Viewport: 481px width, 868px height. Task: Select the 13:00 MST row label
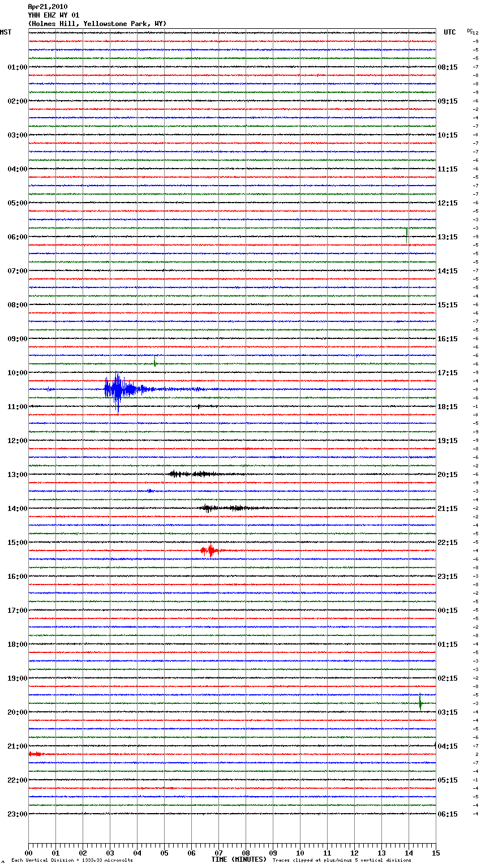pos(18,475)
